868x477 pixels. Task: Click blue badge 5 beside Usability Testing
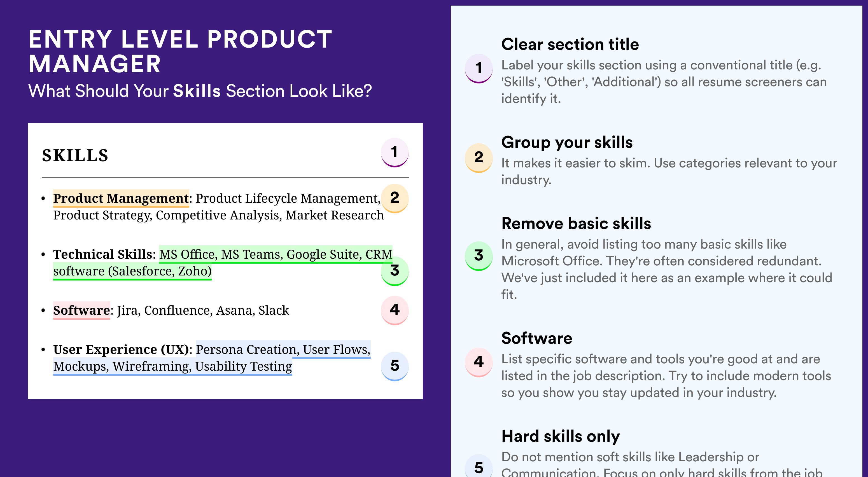pyautogui.click(x=395, y=366)
